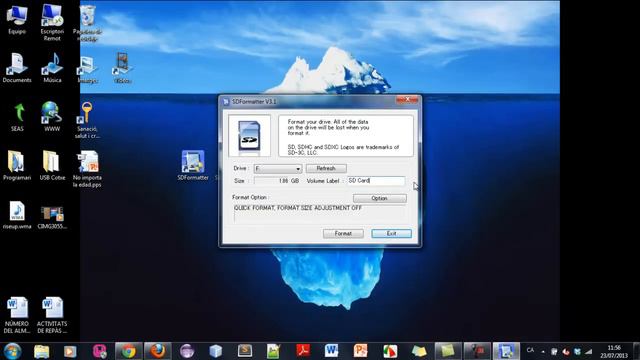
Task: Select the SDFormatter desktop shortcut
Action: click(x=193, y=165)
